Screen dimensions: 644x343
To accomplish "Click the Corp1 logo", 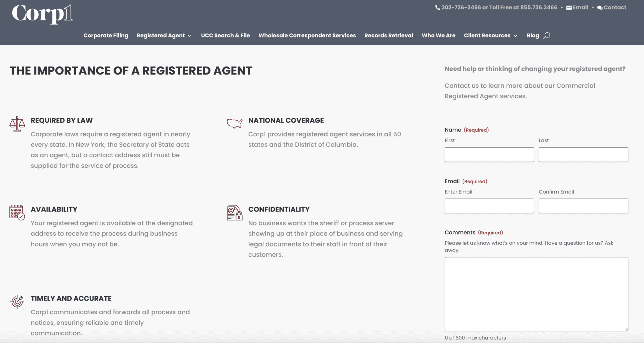I will point(43,15).
